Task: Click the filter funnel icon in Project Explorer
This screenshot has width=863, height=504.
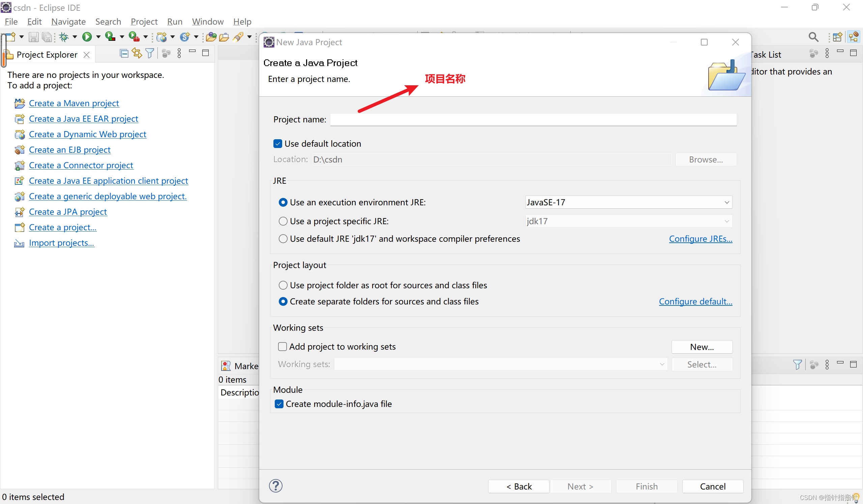Action: click(150, 53)
